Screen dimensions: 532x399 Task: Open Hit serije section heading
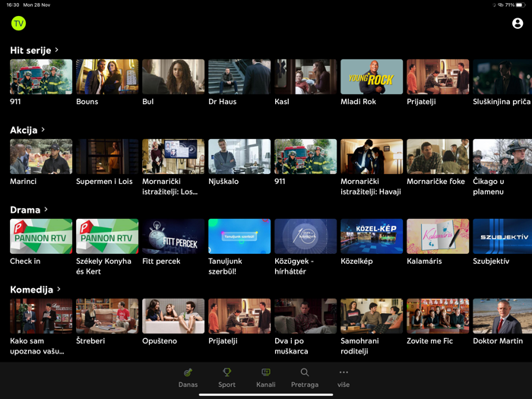pyautogui.click(x=30, y=50)
